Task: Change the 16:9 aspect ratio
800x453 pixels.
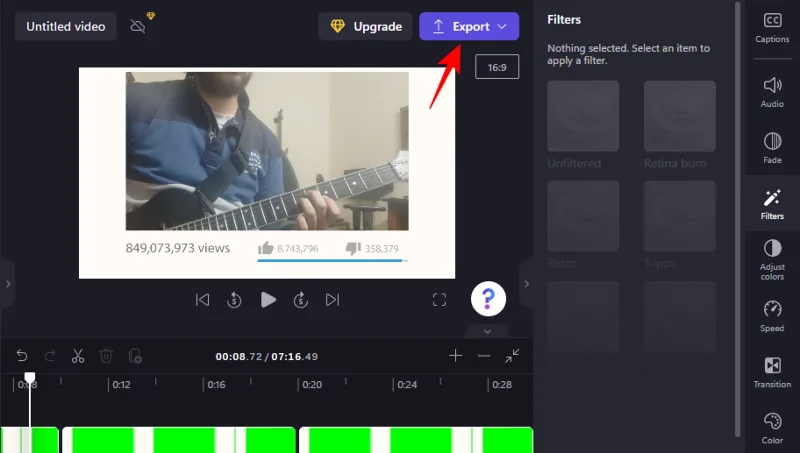Action: click(x=496, y=67)
